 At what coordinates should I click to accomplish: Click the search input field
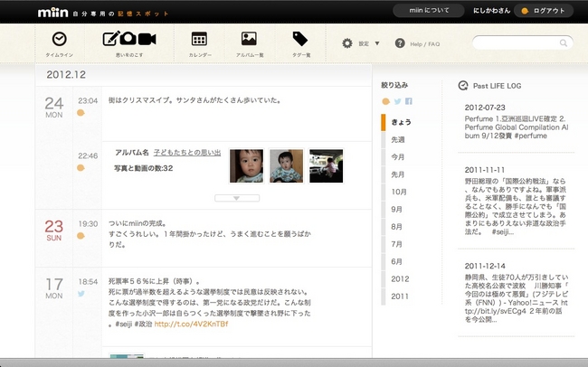(525, 42)
